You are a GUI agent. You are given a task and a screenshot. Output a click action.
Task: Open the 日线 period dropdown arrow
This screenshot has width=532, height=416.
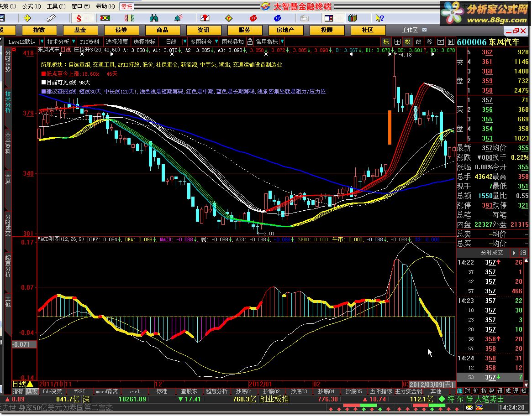[184, 42]
